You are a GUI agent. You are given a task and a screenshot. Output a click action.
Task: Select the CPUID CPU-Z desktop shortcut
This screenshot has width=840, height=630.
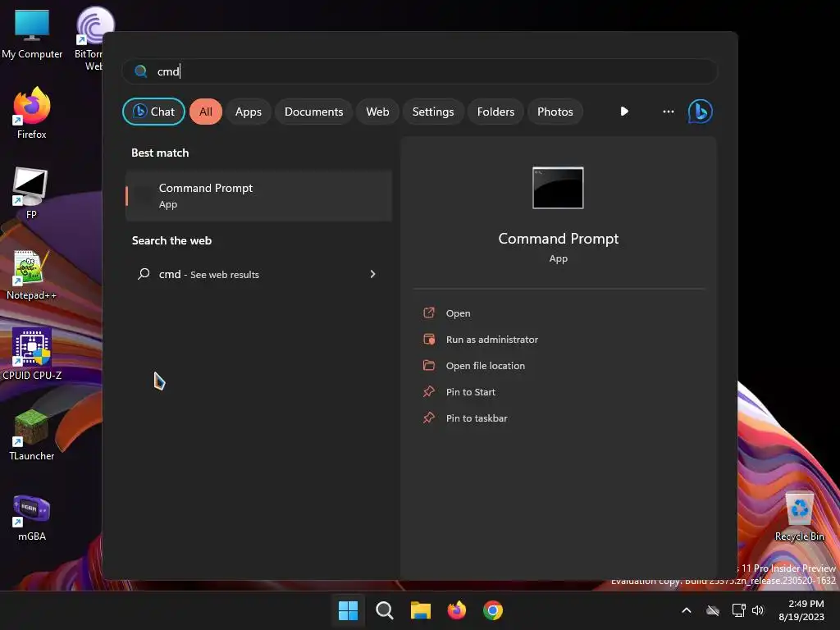click(x=32, y=354)
